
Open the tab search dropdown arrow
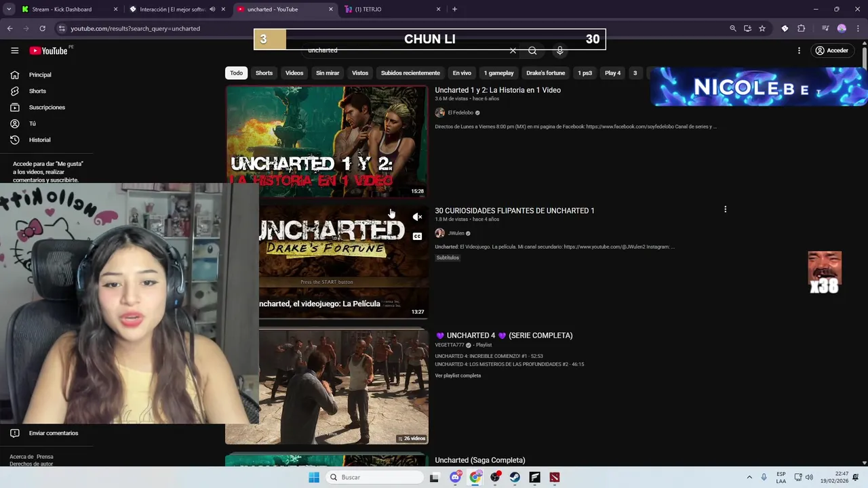(8, 9)
